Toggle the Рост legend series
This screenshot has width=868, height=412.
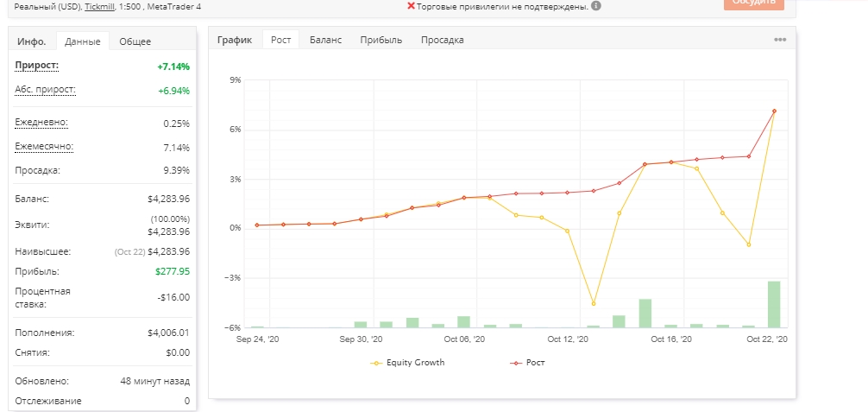[x=527, y=363]
